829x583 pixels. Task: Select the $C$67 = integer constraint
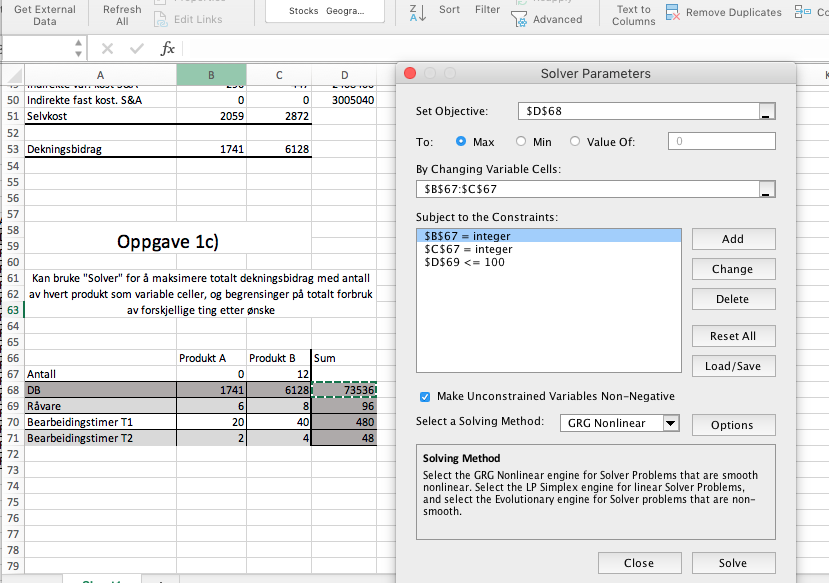click(x=549, y=249)
